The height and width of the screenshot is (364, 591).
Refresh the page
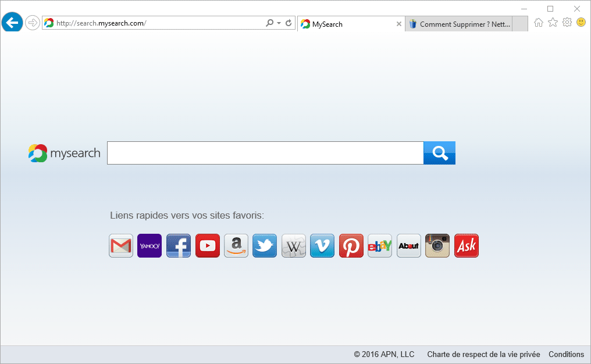289,23
